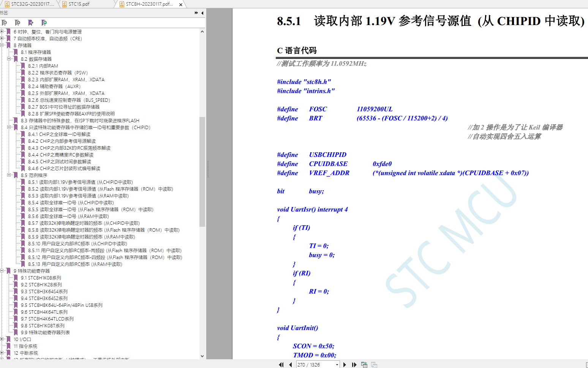The width and height of the screenshot is (588, 368).
Task: Close the STC8H-20230117.pdf tab
Action: tap(181, 5)
